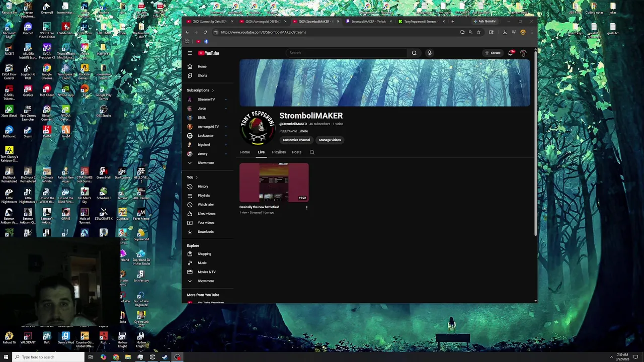This screenshot has width=644, height=362.
Task: Select Garry's Mod desktop icon
Action: pos(65,338)
